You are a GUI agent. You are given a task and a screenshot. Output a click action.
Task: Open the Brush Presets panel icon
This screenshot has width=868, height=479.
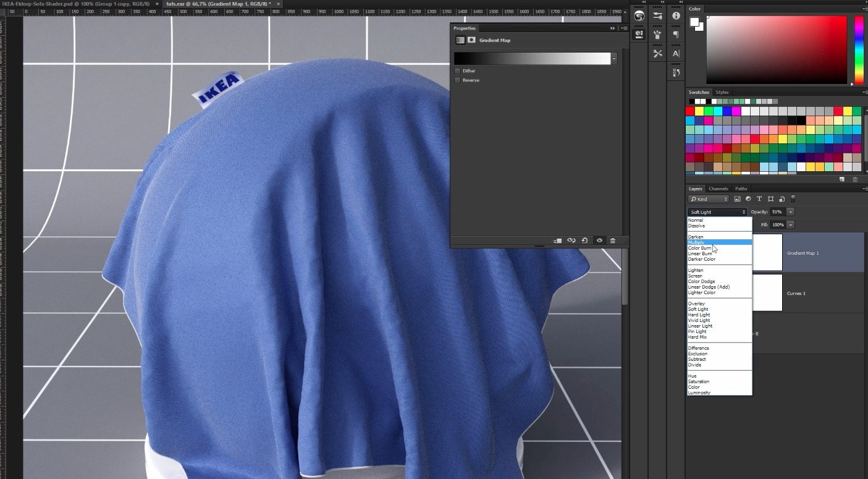(x=657, y=15)
